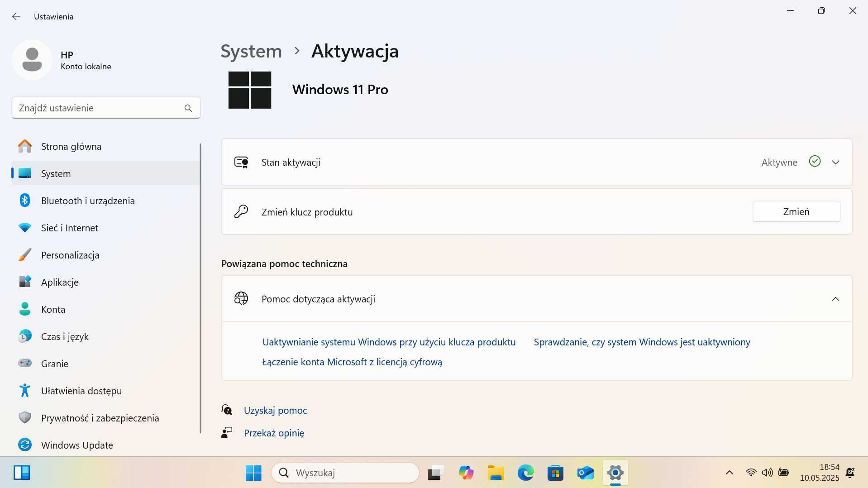
Task: Open the widgets panel icon
Action: [x=22, y=473]
